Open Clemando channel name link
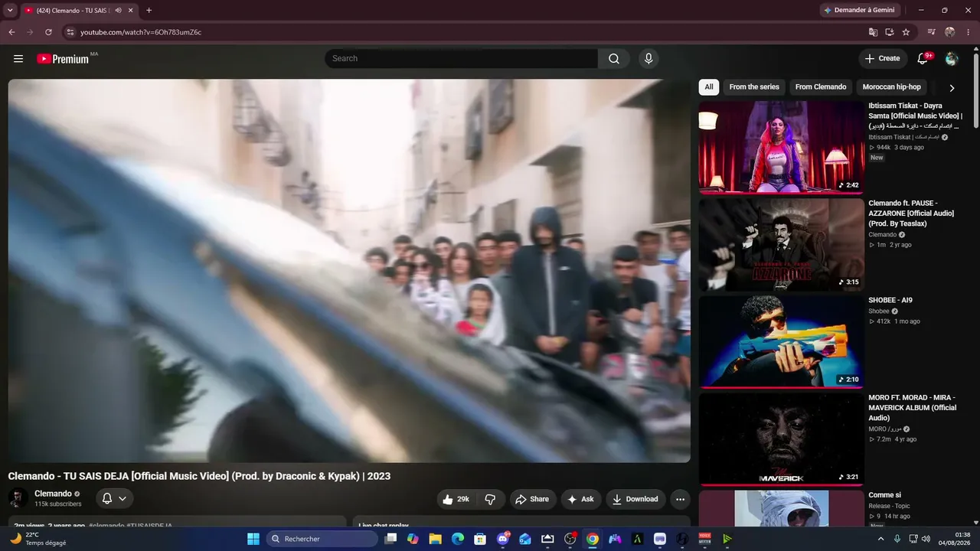The width and height of the screenshot is (980, 551). coord(53,494)
